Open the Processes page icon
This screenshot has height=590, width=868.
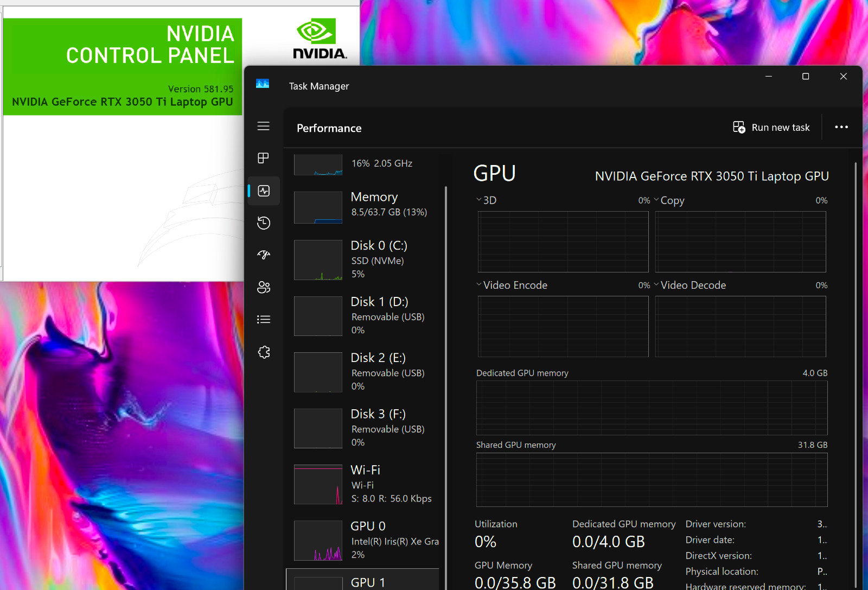point(264,158)
